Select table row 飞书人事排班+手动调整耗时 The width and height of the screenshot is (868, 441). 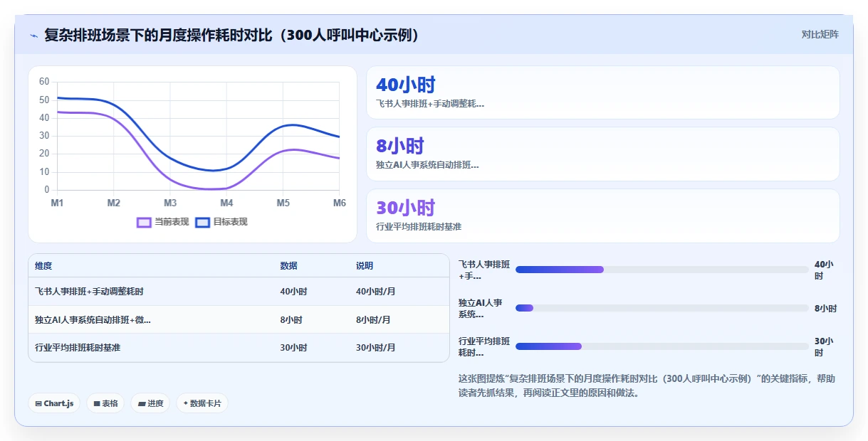(239, 292)
